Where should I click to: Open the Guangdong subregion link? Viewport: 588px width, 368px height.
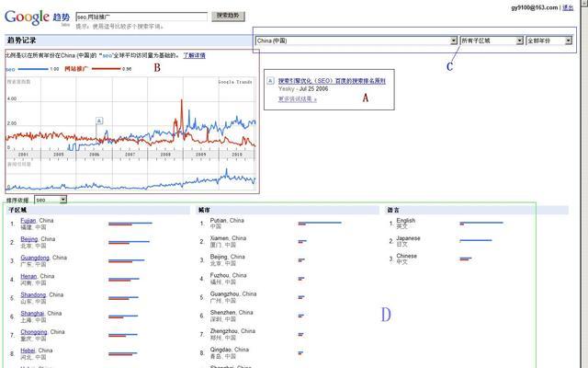coord(35,258)
